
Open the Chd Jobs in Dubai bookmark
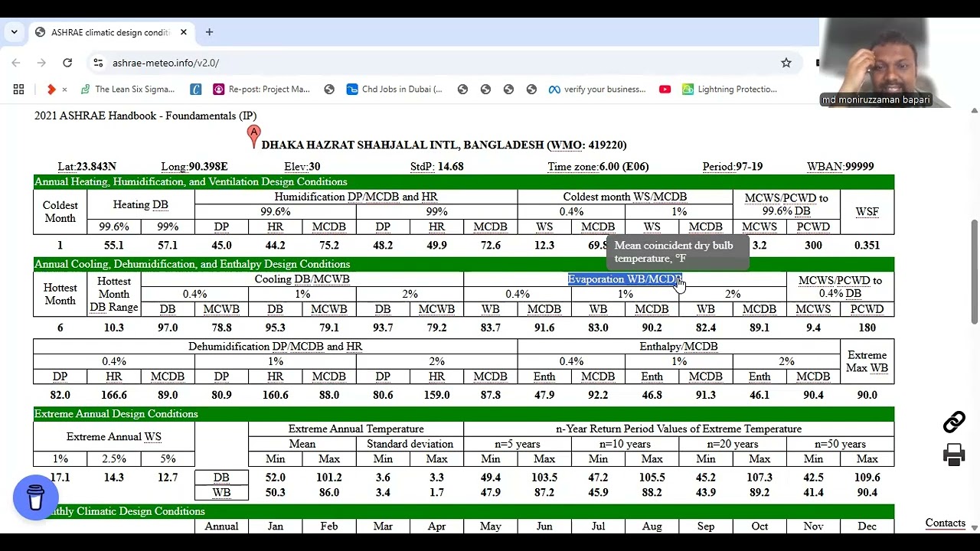[394, 90]
